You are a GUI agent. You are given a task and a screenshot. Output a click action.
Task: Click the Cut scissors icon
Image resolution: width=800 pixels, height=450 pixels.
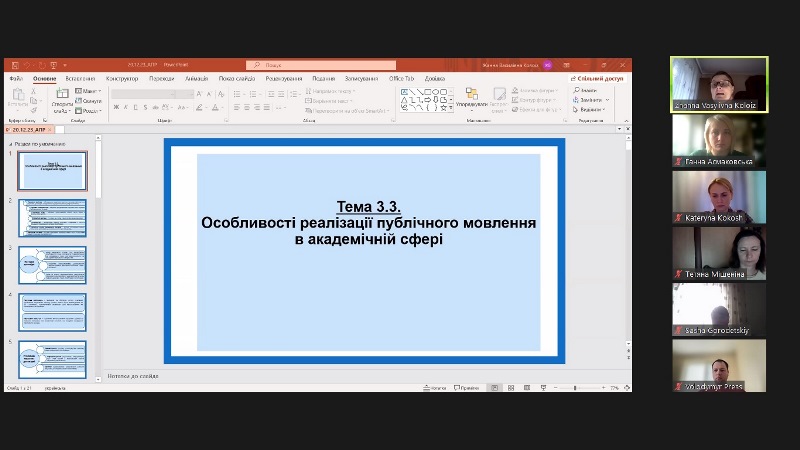34,91
